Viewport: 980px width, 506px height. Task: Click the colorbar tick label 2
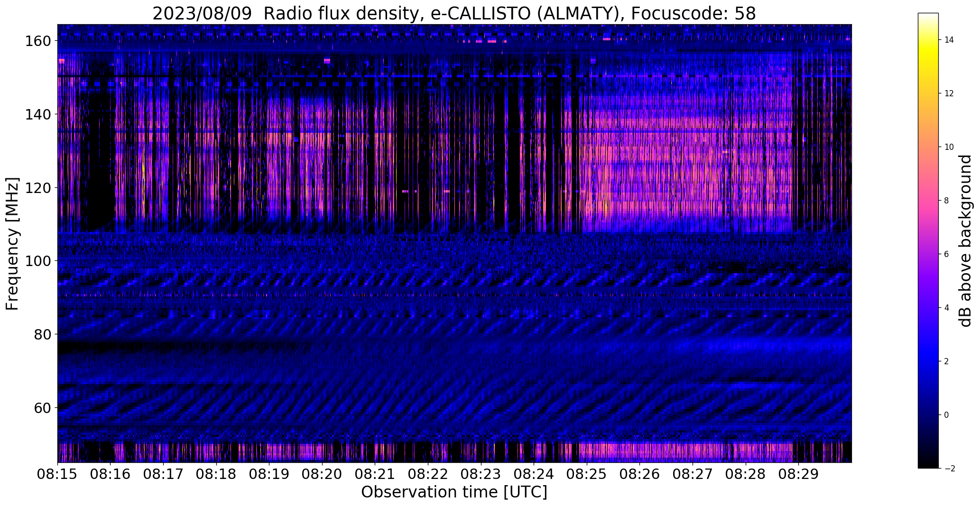point(947,361)
